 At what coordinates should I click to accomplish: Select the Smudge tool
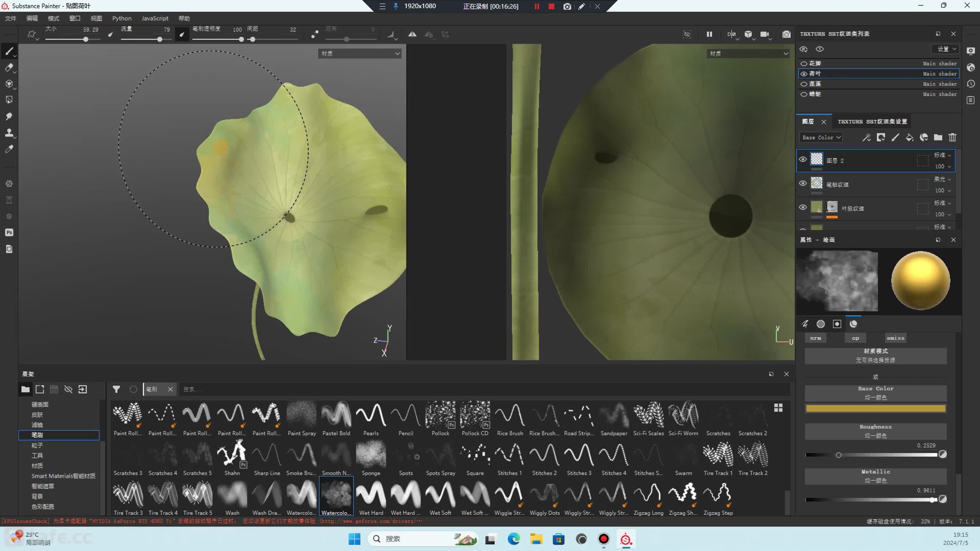pyautogui.click(x=9, y=116)
